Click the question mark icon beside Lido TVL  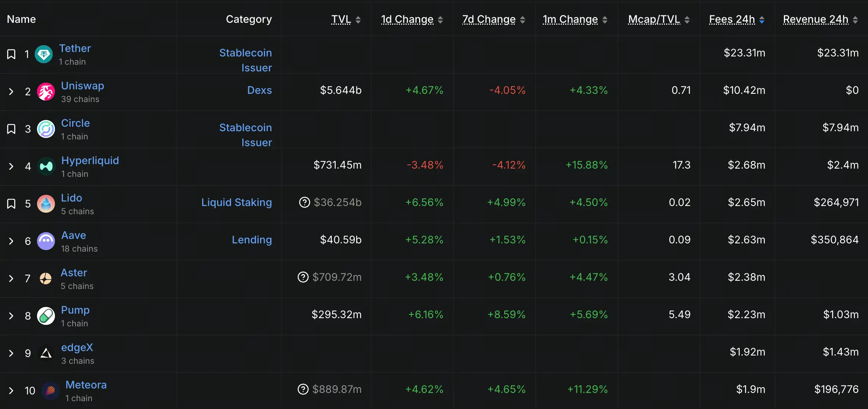(x=305, y=202)
